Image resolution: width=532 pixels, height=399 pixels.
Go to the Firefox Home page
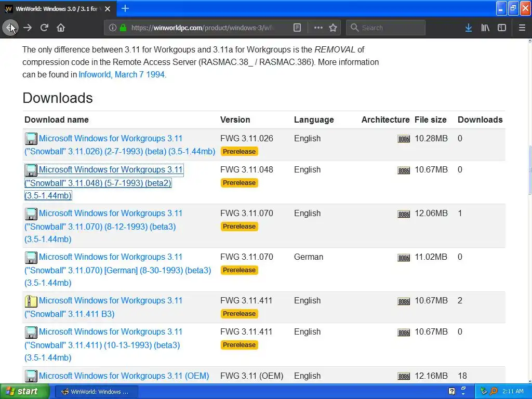coord(61,28)
